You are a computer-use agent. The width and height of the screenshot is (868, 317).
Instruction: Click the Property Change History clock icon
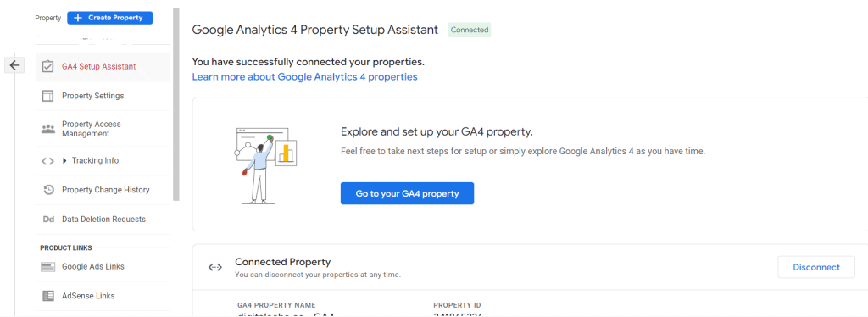tap(48, 190)
